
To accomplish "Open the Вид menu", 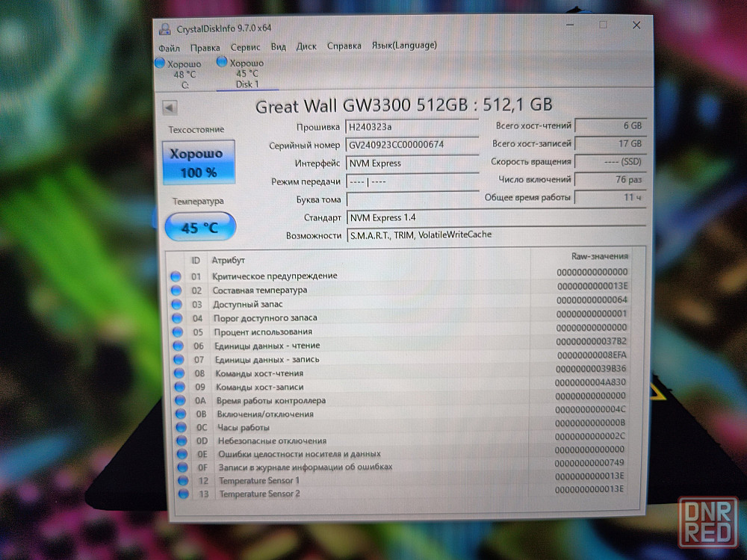I will [x=279, y=46].
